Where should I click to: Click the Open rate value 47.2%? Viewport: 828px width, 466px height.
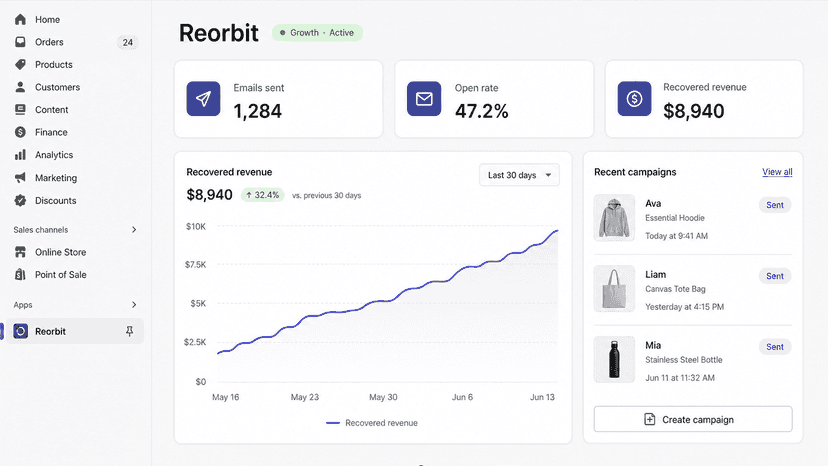click(x=482, y=111)
